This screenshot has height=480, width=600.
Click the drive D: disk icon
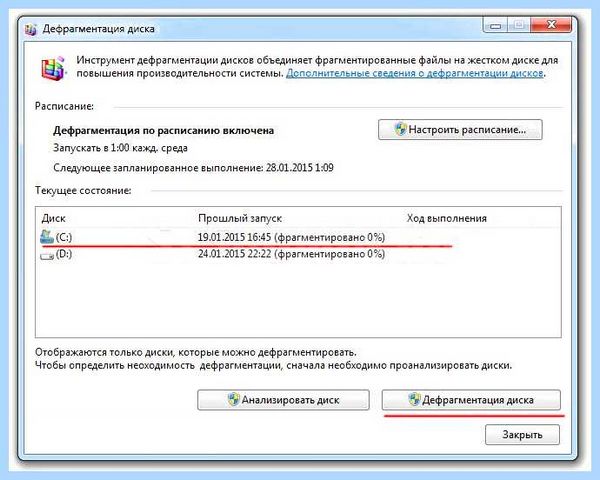coord(47,256)
